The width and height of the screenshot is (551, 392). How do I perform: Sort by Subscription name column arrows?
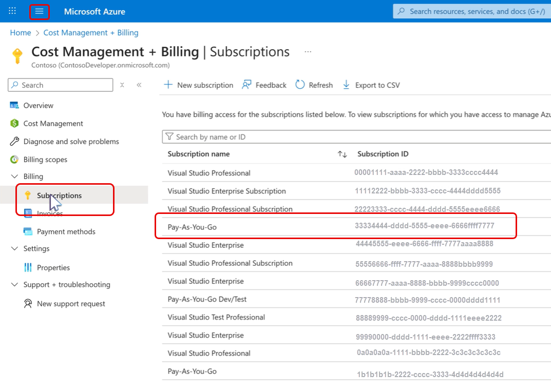click(342, 154)
